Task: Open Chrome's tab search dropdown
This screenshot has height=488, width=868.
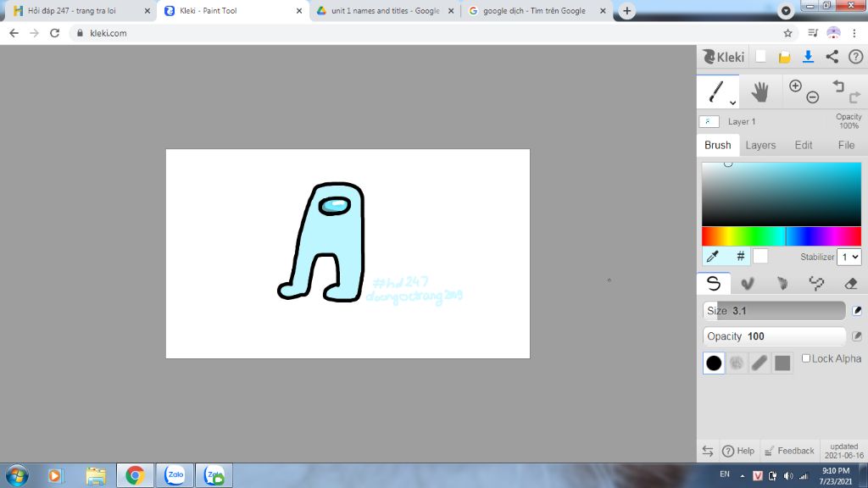Action: pyautogui.click(x=786, y=10)
